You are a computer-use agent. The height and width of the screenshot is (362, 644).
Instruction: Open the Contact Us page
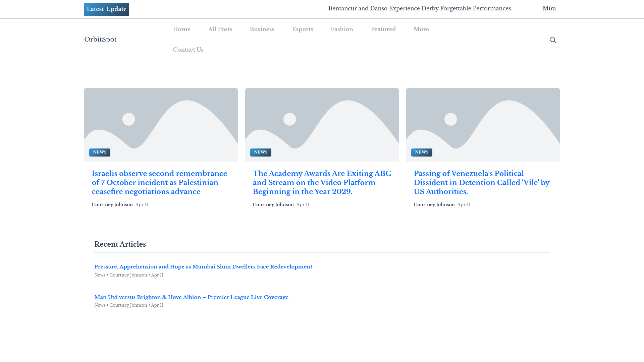click(188, 50)
